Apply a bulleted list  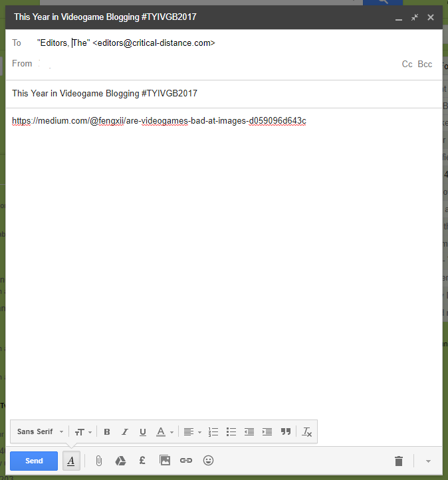(x=231, y=432)
